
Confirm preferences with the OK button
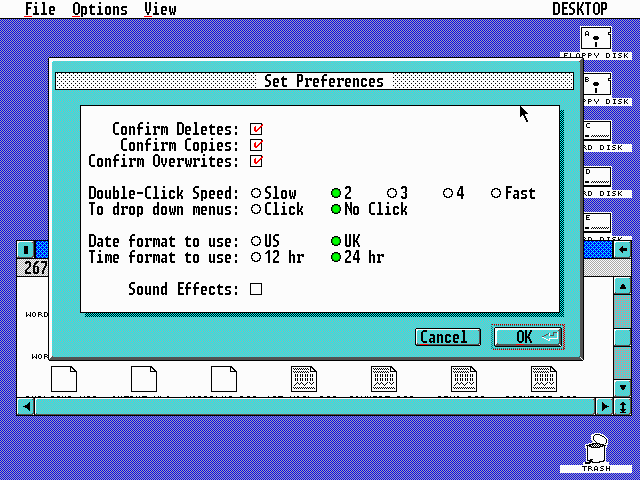[x=528, y=337]
